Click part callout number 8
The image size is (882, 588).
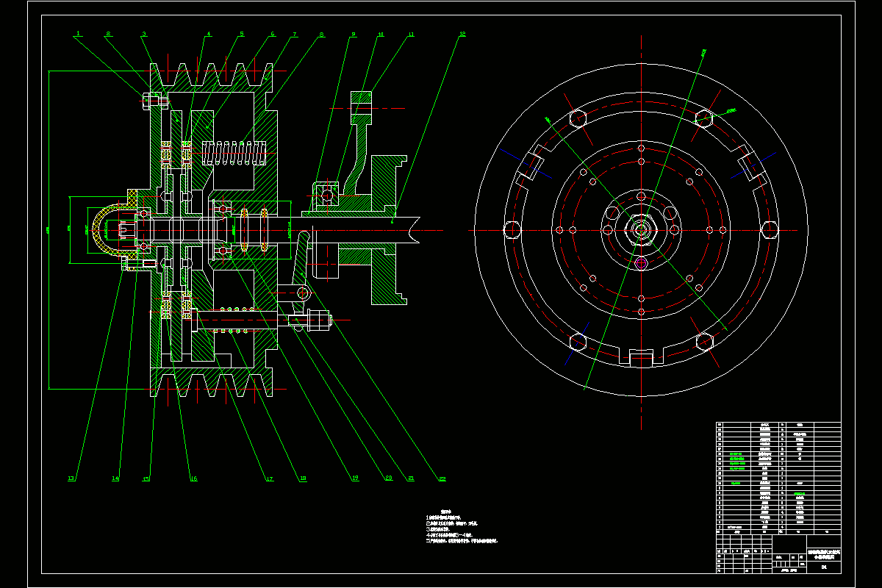pyautogui.click(x=321, y=33)
